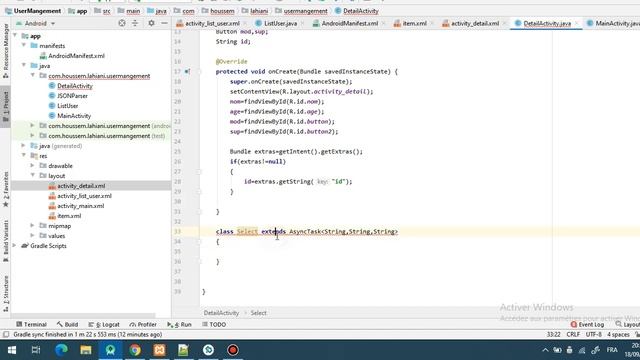
Task: Click the red recorder icon on taskbar
Action: [233, 350]
